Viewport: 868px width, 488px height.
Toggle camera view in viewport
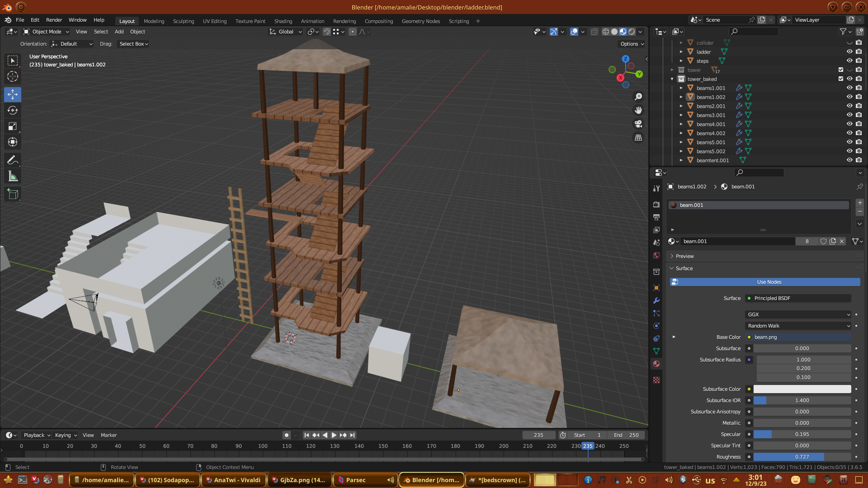coord(638,124)
